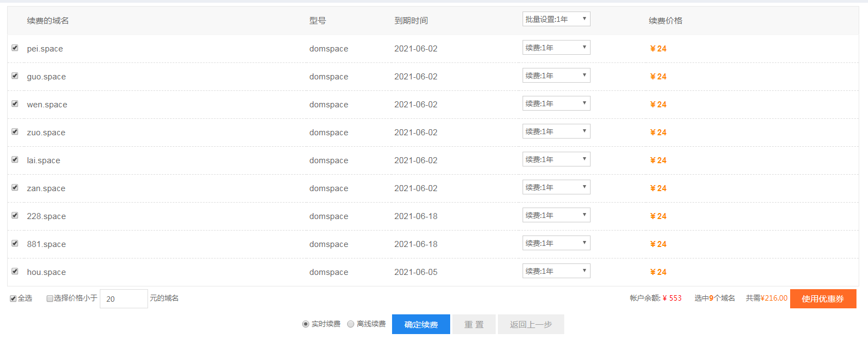868x339 pixels.
Task: Uncheck the pei.space domain checkbox
Action: (15, 48)
